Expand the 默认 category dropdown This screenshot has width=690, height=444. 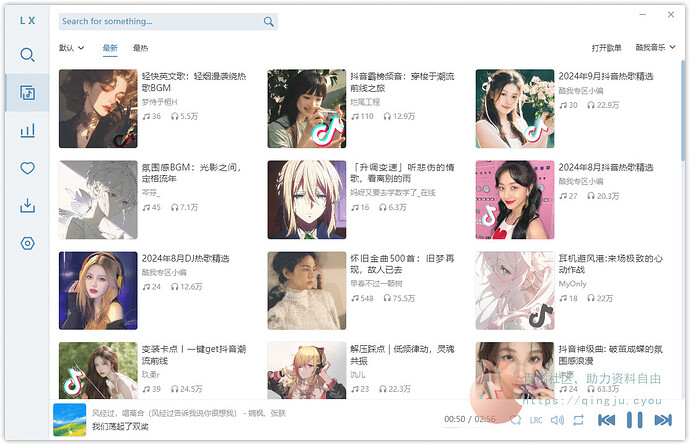[x=71, y=48]
